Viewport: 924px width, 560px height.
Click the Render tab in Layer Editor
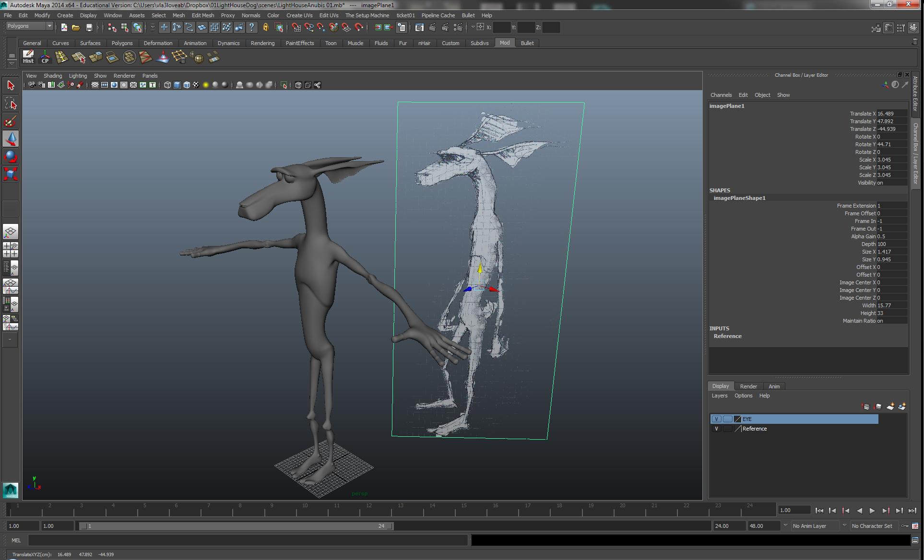click(x=748, y=386)
